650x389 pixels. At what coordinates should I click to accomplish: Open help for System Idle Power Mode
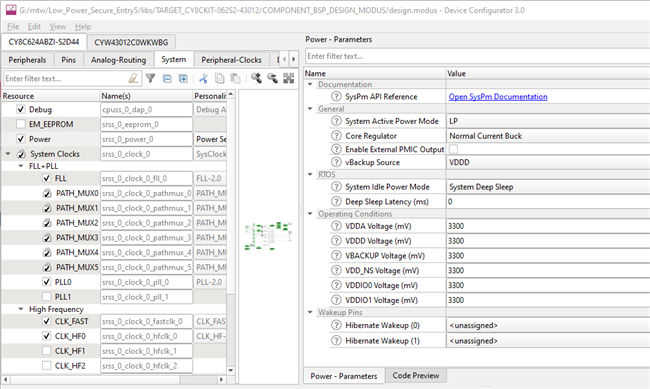(336, 187)
